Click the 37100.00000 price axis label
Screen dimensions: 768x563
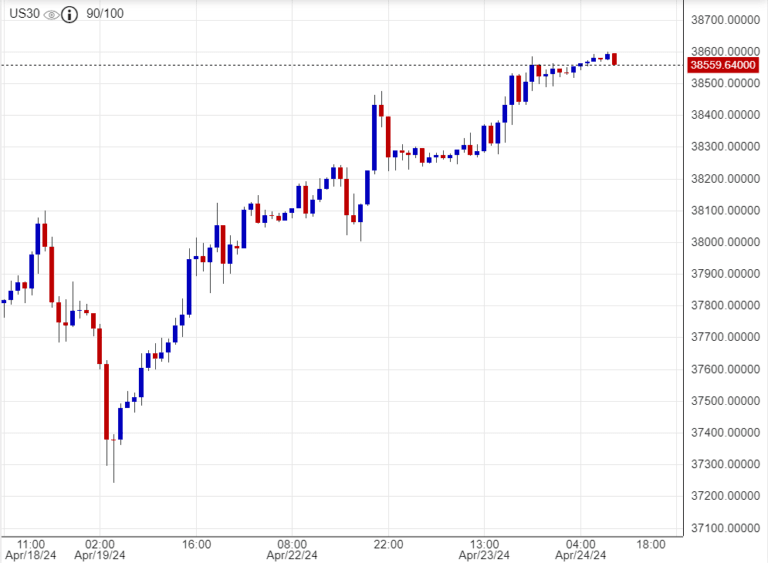(722, 528)
